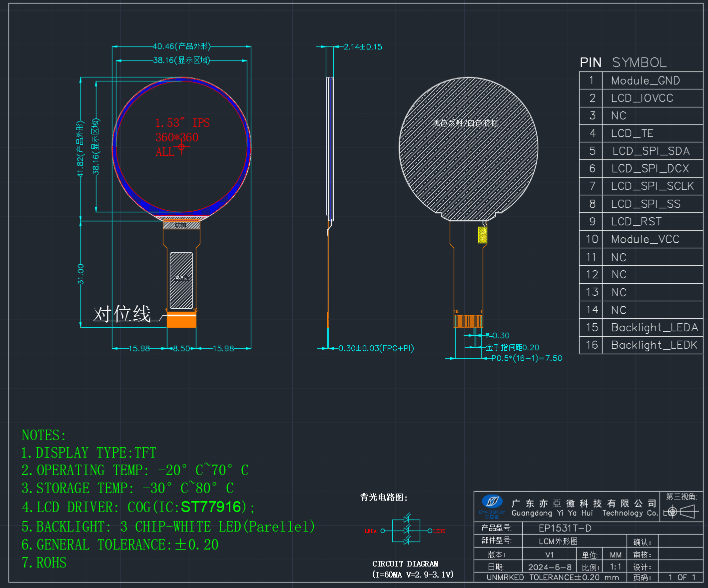Select the '广东亦亞徽科技有限公司' company name
708x588 pixels.
click(584, 504)
